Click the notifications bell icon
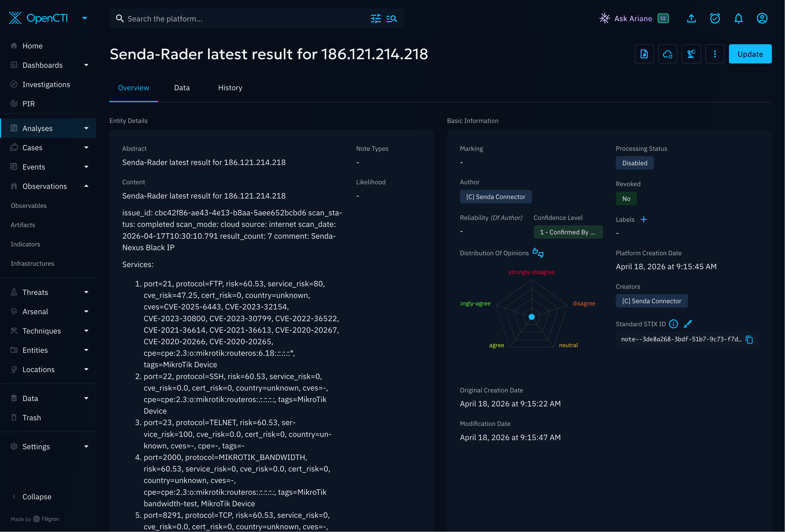The width and height of the screenshot is (785, 532). click(738, 18)
